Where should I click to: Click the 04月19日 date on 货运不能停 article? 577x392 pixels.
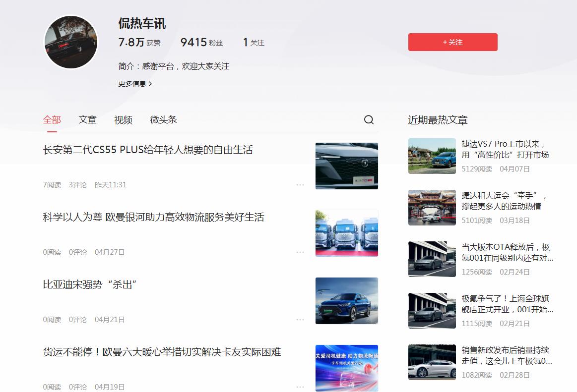[x=110, y=387]
